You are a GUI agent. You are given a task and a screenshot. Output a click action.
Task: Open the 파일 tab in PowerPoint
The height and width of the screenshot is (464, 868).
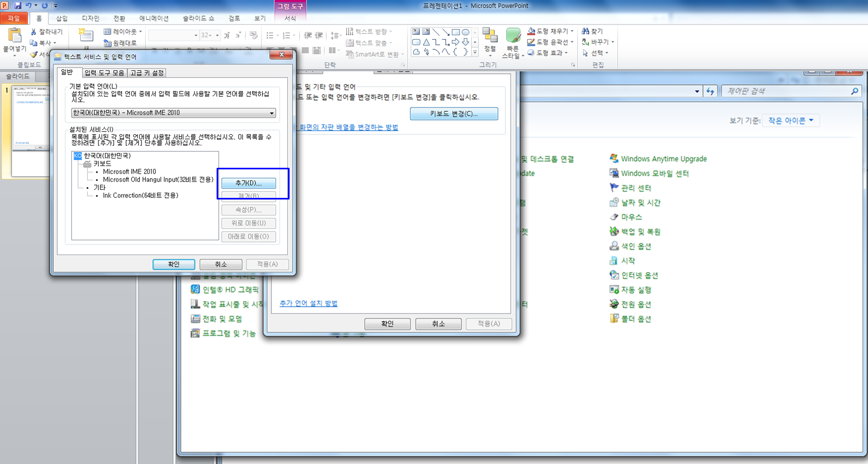(x=14, y=18)
